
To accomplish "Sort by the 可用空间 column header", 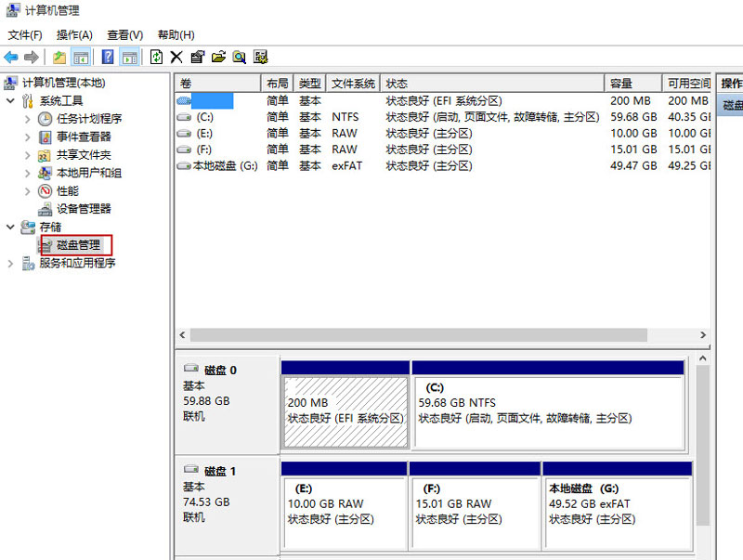I will (686, 84).
